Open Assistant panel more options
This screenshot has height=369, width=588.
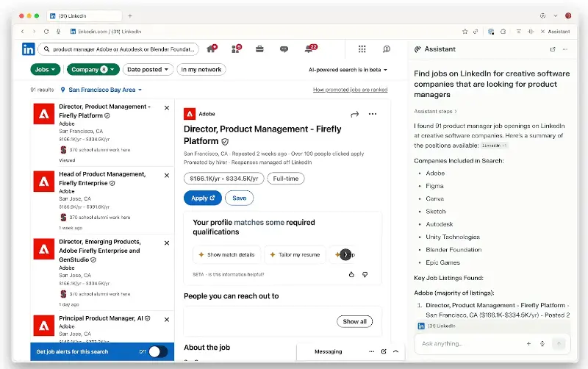click(565, 49)
